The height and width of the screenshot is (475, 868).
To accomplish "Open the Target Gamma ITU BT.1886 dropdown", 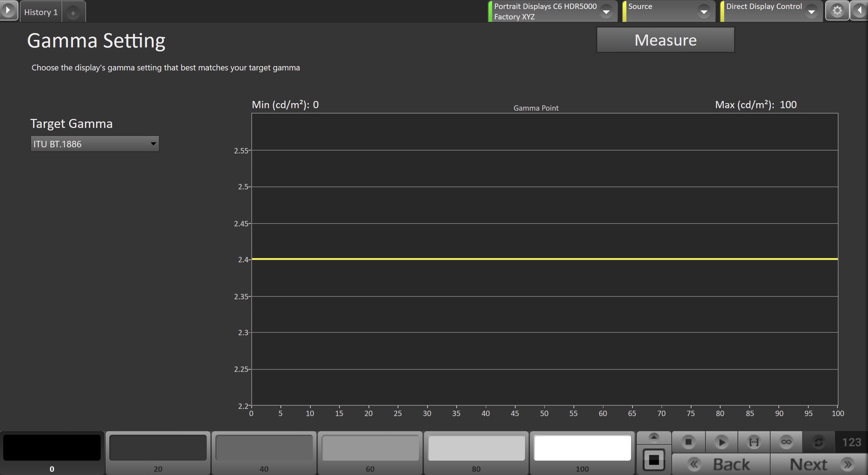I will (x=95, y=144).
